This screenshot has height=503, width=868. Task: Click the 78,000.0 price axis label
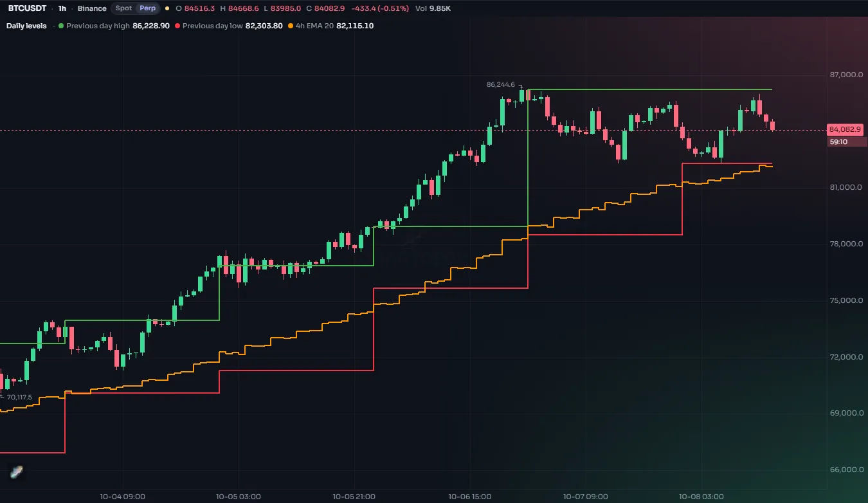pos(847,244)
